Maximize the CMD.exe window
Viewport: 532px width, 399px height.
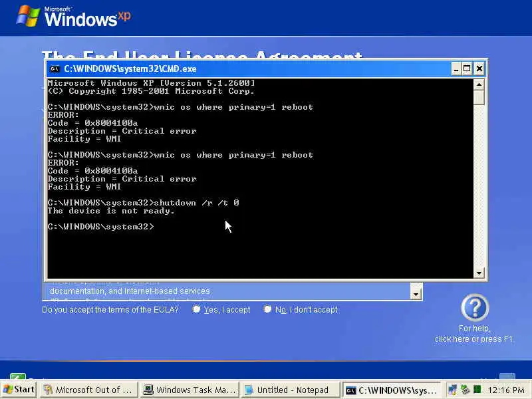(467, 69)
